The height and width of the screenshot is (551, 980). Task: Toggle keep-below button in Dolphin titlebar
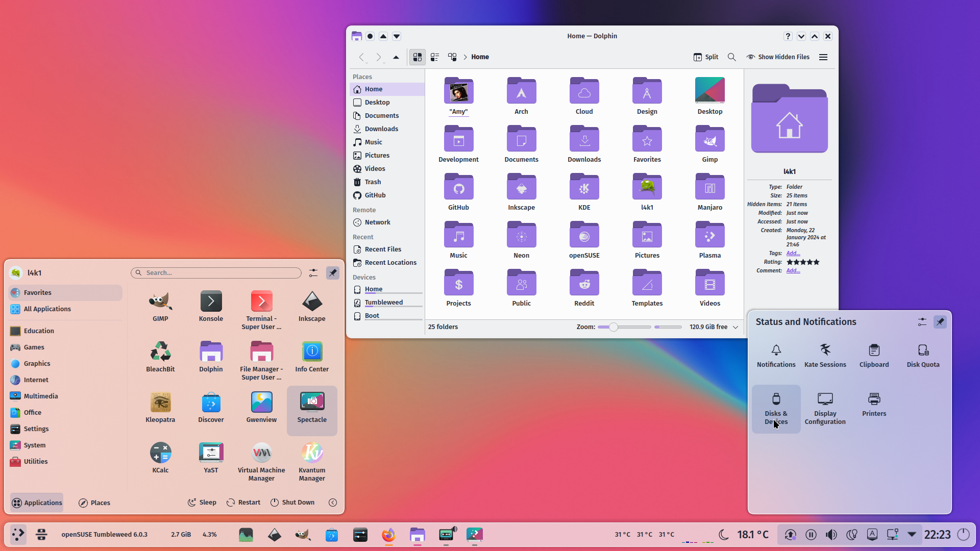397,36
